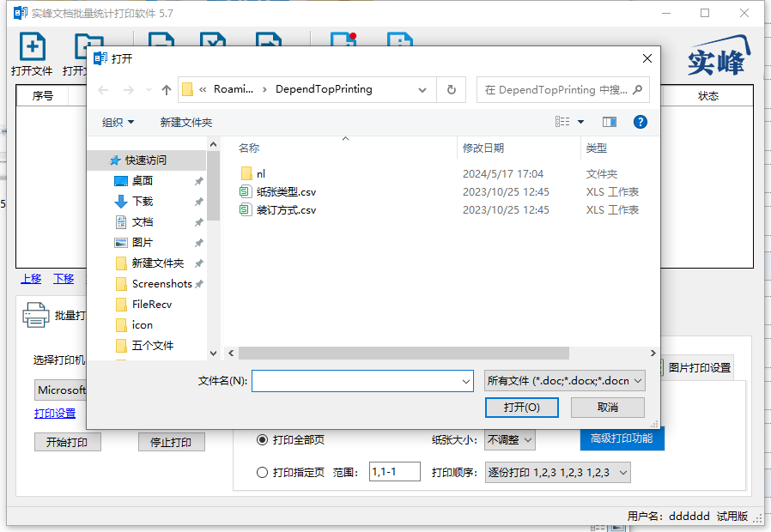The height and width of the screenshot is (532, 771).
Task: Click the navigation pane vertical scrollbar thumb
Action: pos(214,185)
